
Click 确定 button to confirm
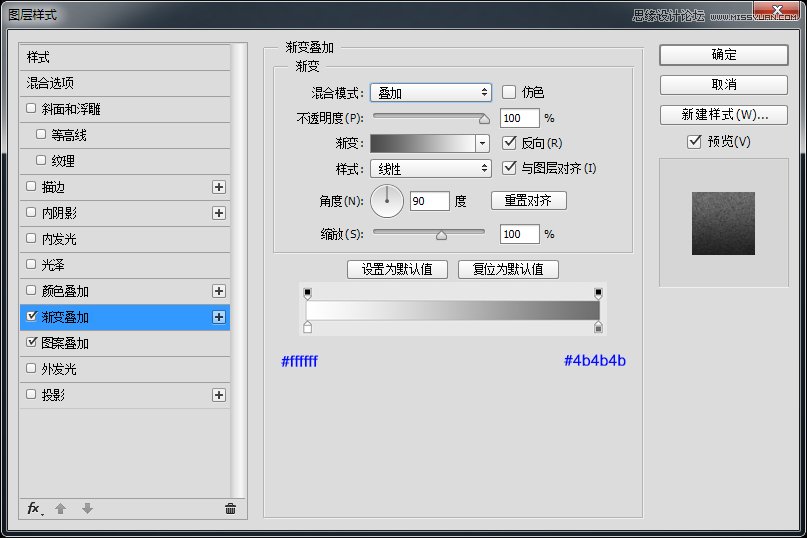point(724,55)
